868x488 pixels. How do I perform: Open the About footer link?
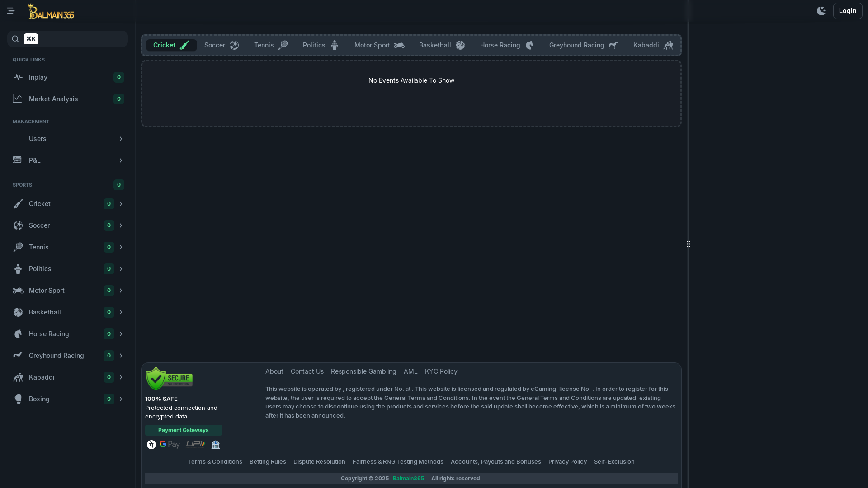tap(274, 371)
